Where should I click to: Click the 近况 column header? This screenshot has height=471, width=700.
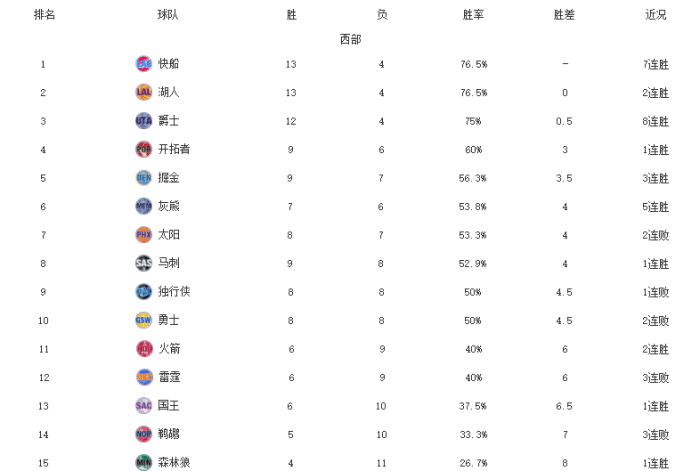[x=656, y=15]
